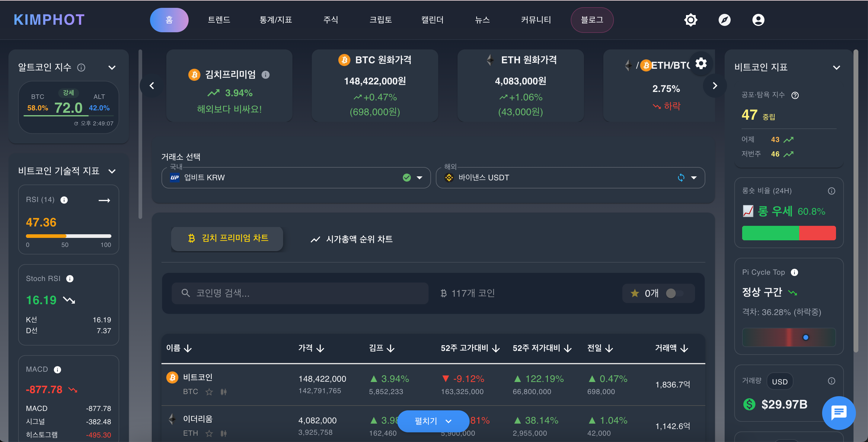Viewport: 868px width, 442px height.
Task: Switch to 시가총액 순위 차트 tab
Action: click(x=351, y=239)
